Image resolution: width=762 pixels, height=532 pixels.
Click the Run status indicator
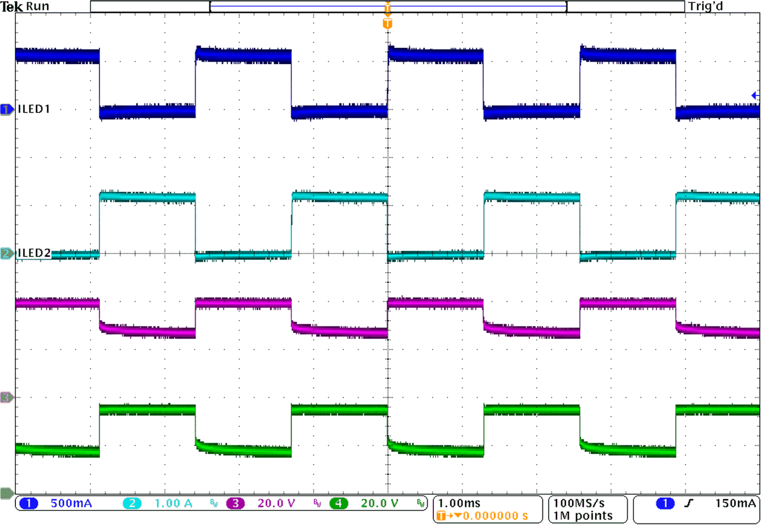[39, 6]
